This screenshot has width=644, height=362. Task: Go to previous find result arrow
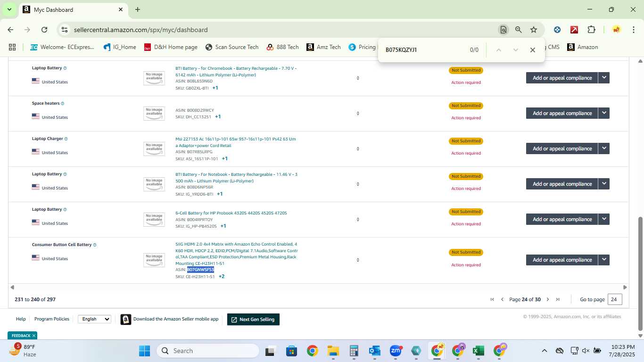(x=498, y=50)
